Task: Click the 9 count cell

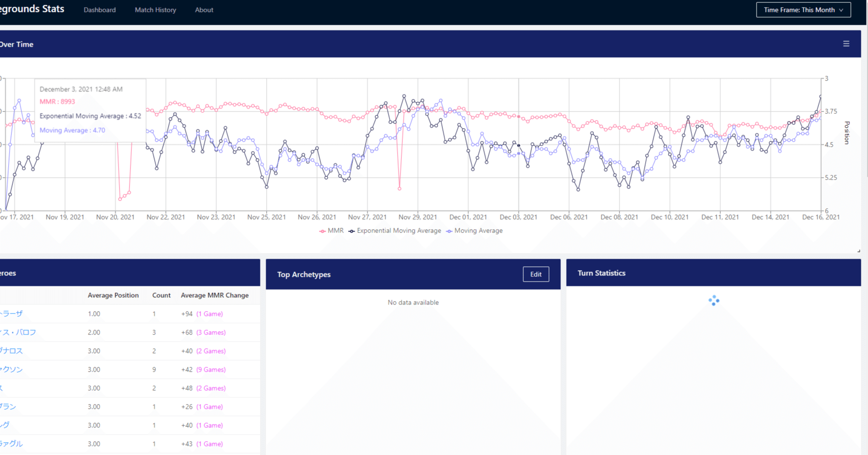Action: tap(154, 370)
